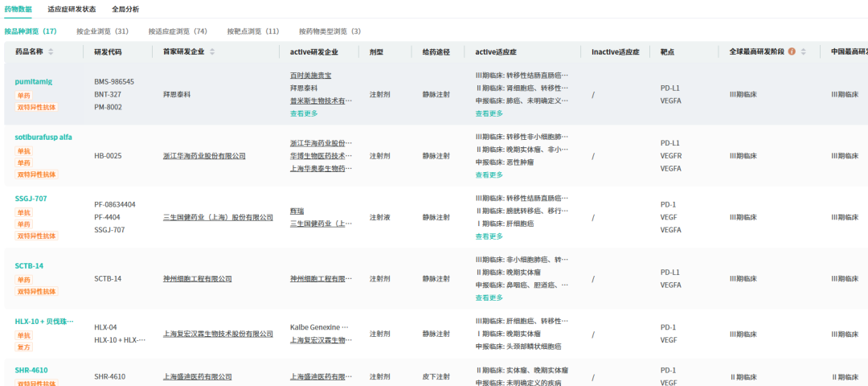
Task: Open SHR-4610 drug entry
Action: [x=31, y=370]
